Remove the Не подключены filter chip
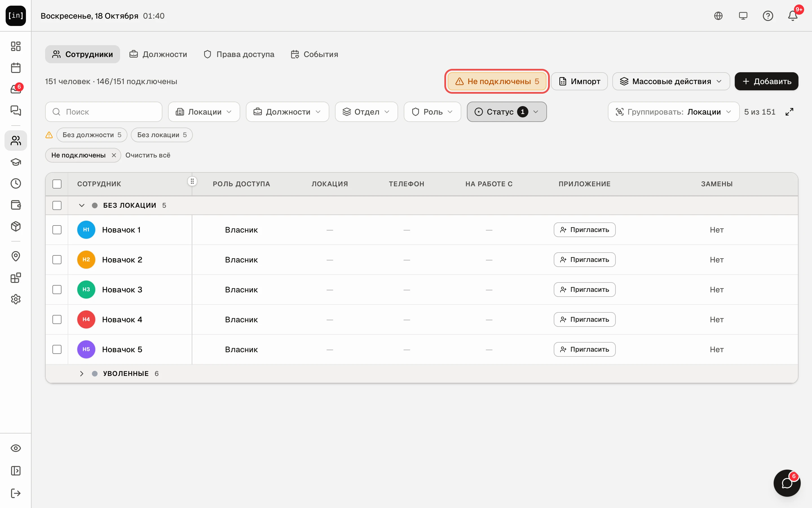Screen dimensions: 812x508 click(x=114, y=155)
